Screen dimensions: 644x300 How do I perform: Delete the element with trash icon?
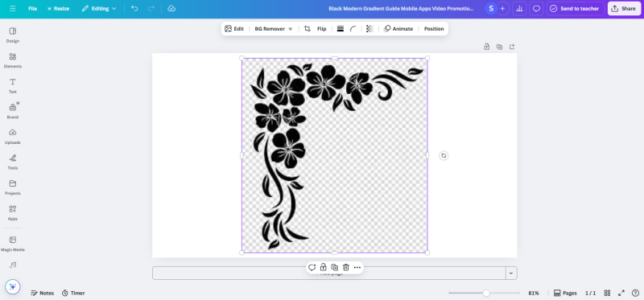pyautogui.click(x=346, y=268)
